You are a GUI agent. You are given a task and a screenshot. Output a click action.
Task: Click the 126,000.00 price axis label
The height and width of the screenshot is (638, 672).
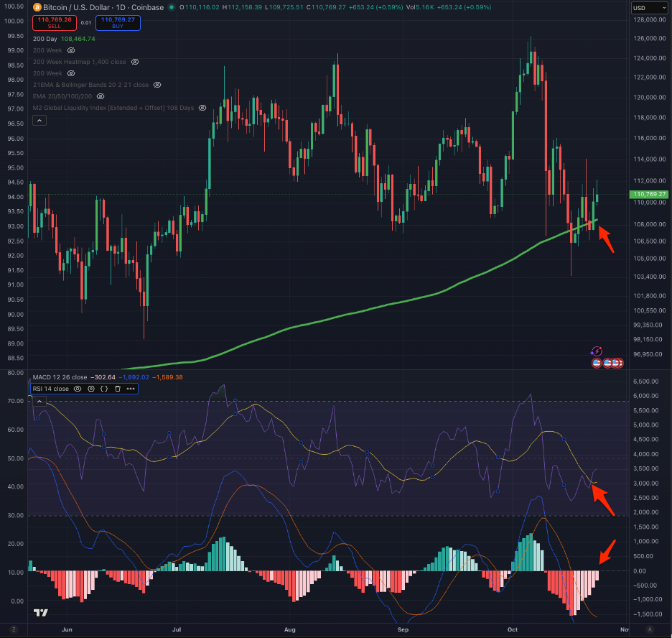tap(650, 39)
